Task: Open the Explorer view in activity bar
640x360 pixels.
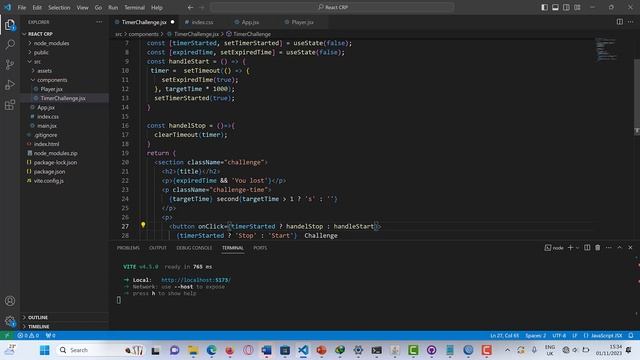Action: pyautogui.click(x=10, y=25)
